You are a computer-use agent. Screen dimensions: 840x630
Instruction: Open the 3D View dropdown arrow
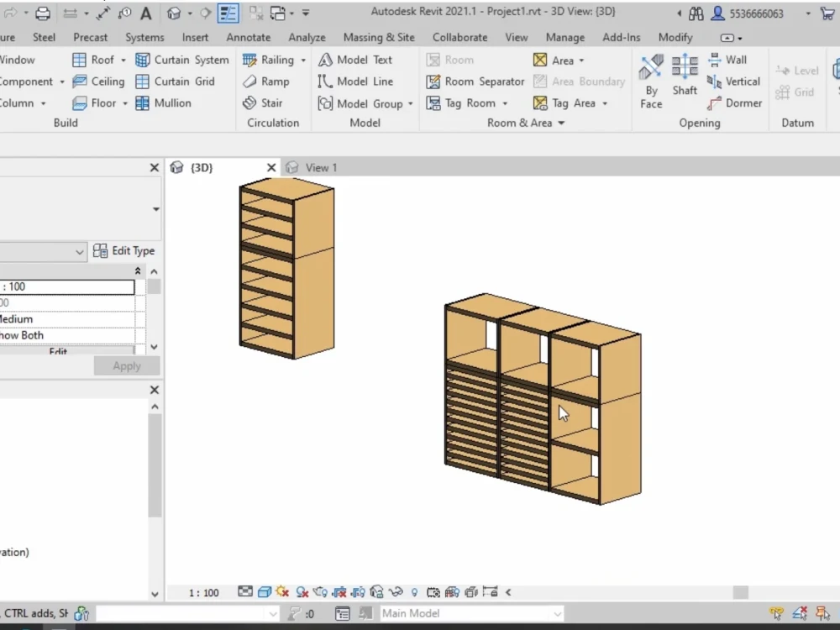[190, 13]
